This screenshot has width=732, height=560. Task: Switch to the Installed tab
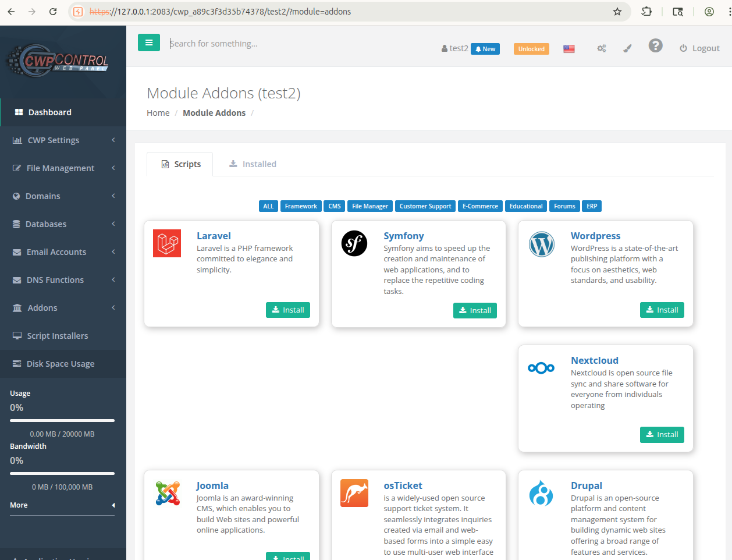point(253,164)
